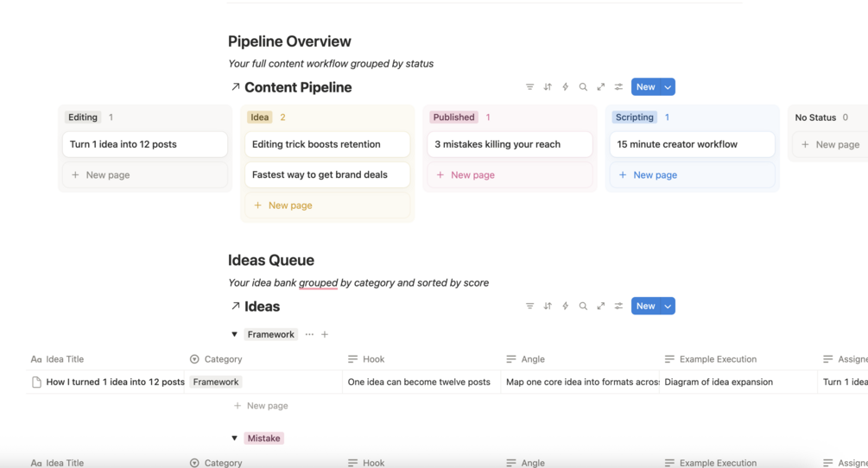Click filter icon in Ideas toolbar
868x468 pixels.
(x=529, y=306)
